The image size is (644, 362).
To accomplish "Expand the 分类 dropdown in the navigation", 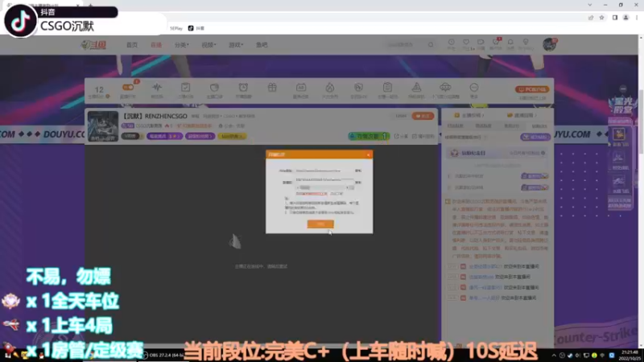I will (x=181, y=45).
